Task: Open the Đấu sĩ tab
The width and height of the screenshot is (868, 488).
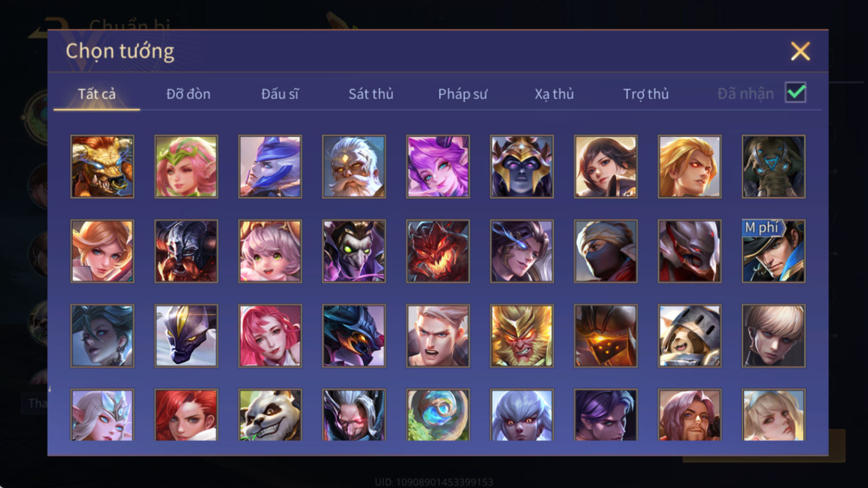Action: (x=280, y=94)
